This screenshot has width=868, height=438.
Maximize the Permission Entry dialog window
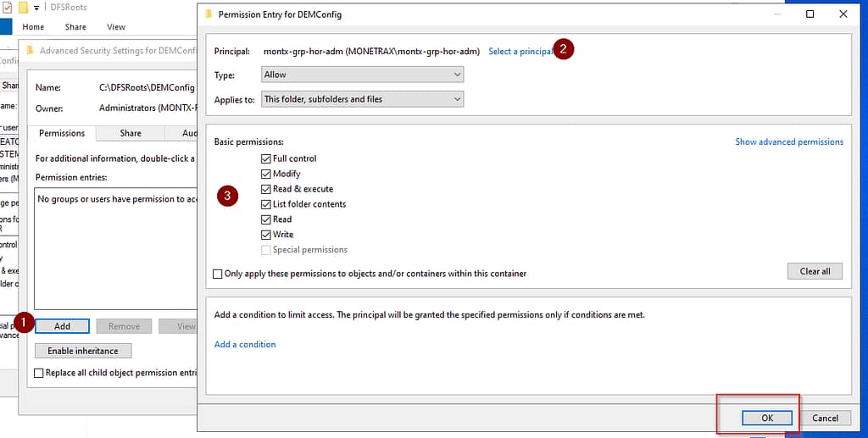click(x=810, y=14)
